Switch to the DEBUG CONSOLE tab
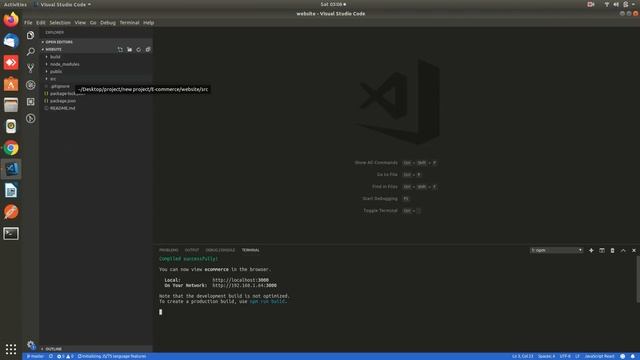 click(x=220, y=250)
